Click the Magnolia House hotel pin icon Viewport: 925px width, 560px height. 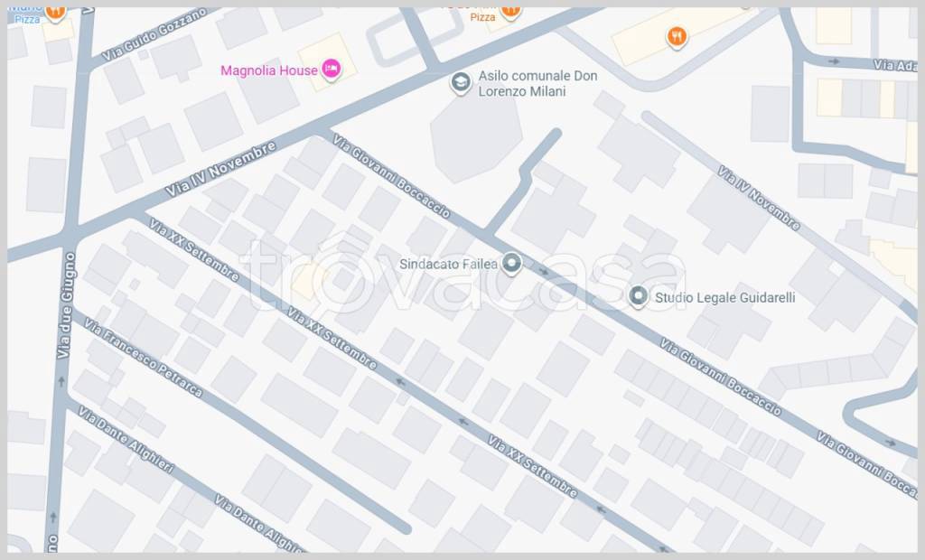(331, 70)
